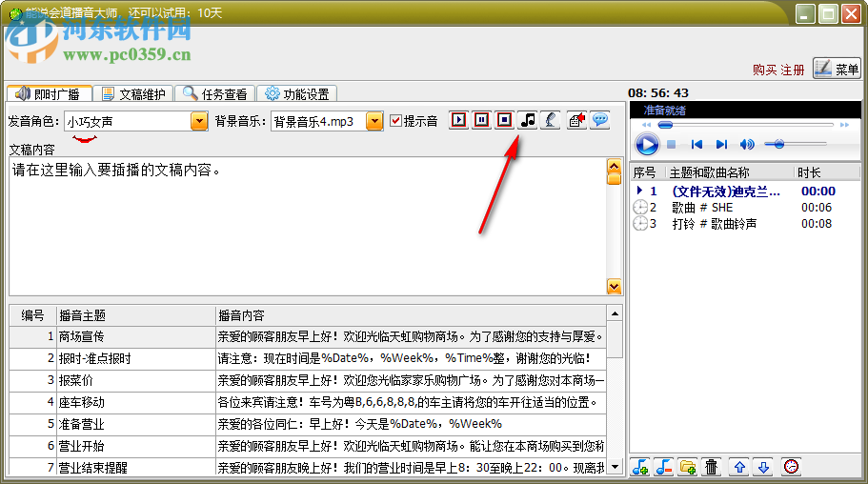Select the 营业开始 row

tap(308, 446)
